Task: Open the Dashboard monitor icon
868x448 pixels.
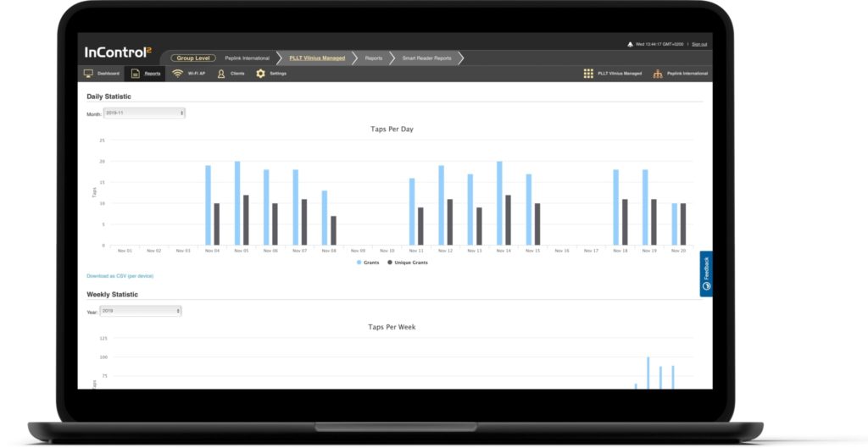Action: click(x=88, y=74)
